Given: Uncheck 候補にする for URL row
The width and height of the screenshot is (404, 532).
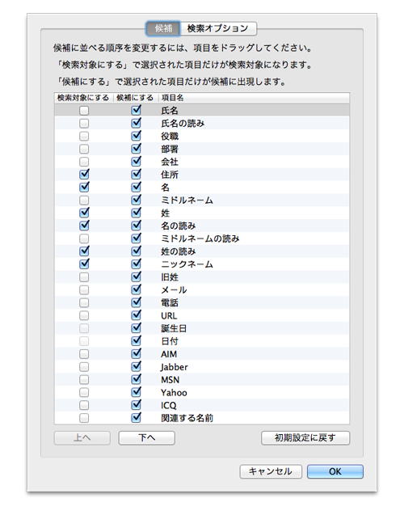Looking at the screenshot, I should [136, 315].
